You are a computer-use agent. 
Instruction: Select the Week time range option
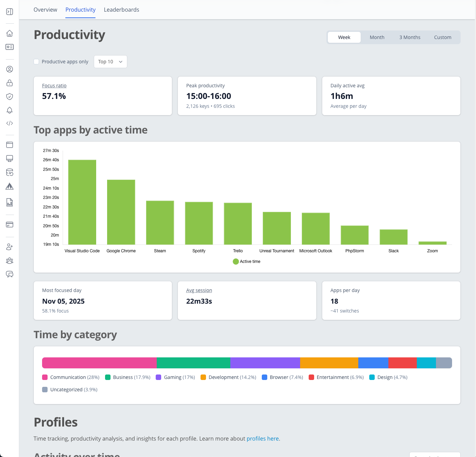pyautogui.click(x=344, y=37)
